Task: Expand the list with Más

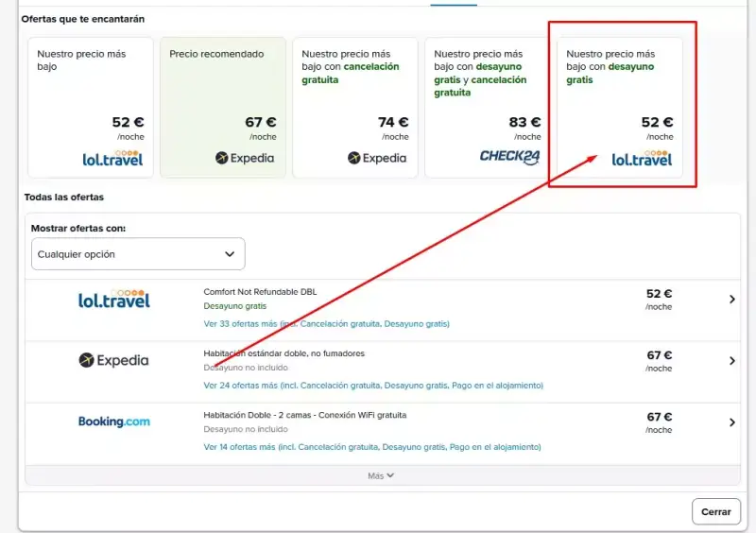Action: point(381,475)
